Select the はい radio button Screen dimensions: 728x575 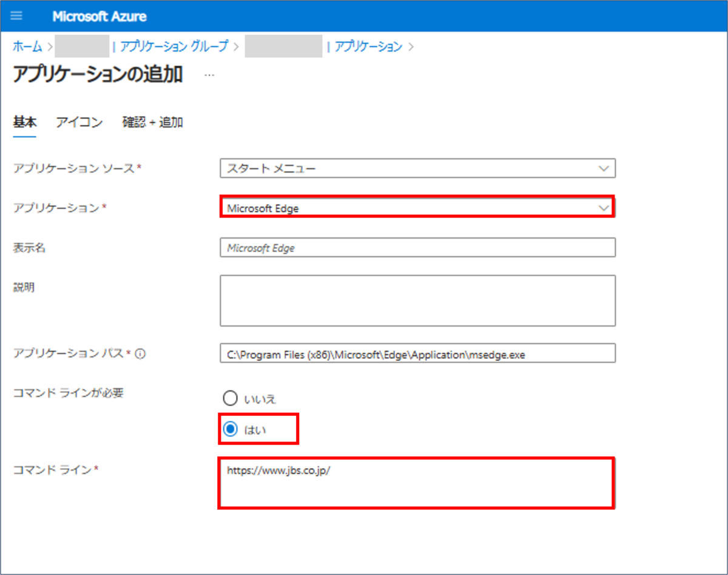tap(230, 429)
